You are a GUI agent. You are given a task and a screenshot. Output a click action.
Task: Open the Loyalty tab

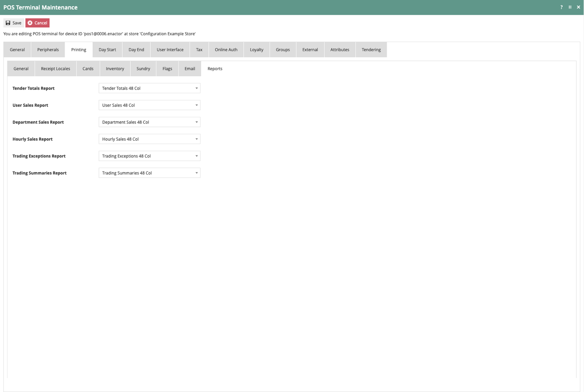[256, 50]
